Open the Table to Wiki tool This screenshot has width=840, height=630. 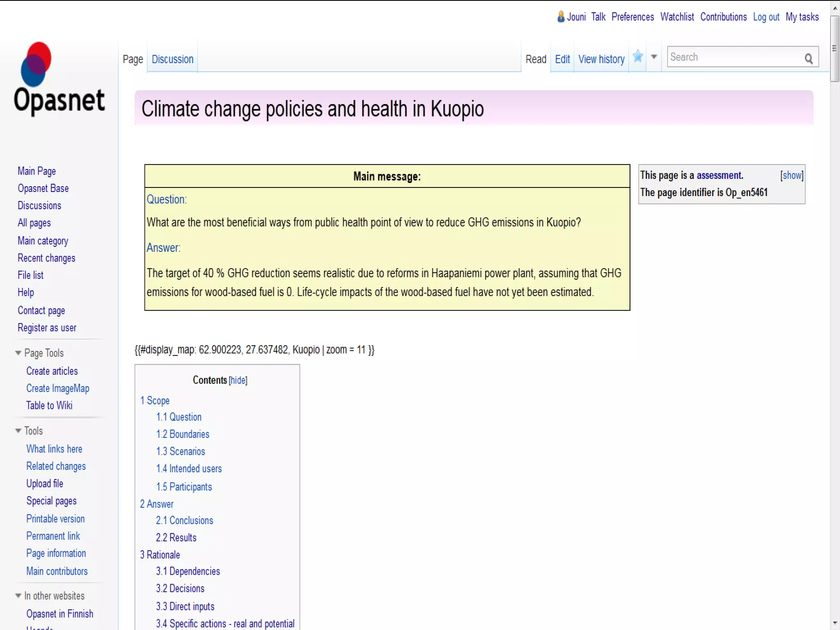[49, 406]
